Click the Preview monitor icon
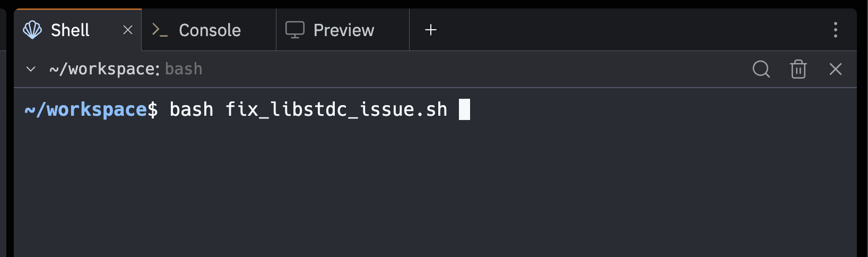The height and width of the screenshot is (257, 868). point(295,30)
